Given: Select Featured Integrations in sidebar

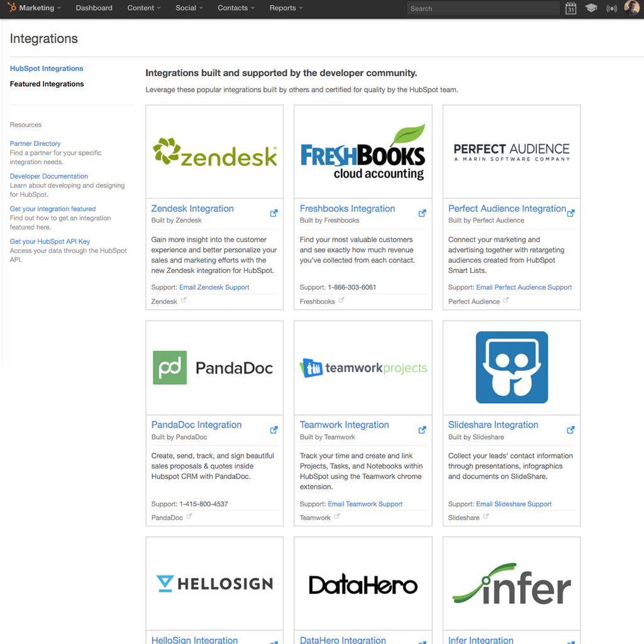Looking at the screenshot, I should pos(47,84).
